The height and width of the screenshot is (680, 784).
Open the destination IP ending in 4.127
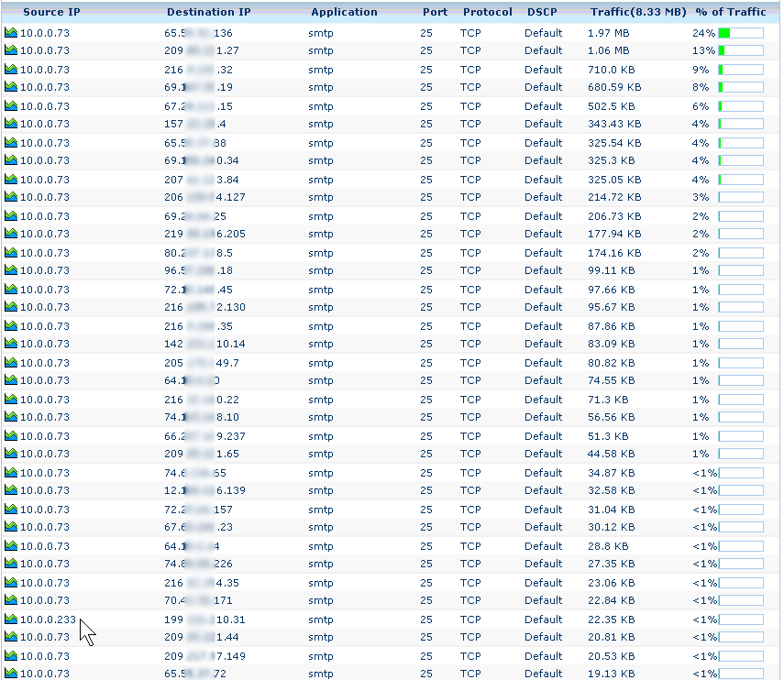point(204,197)
